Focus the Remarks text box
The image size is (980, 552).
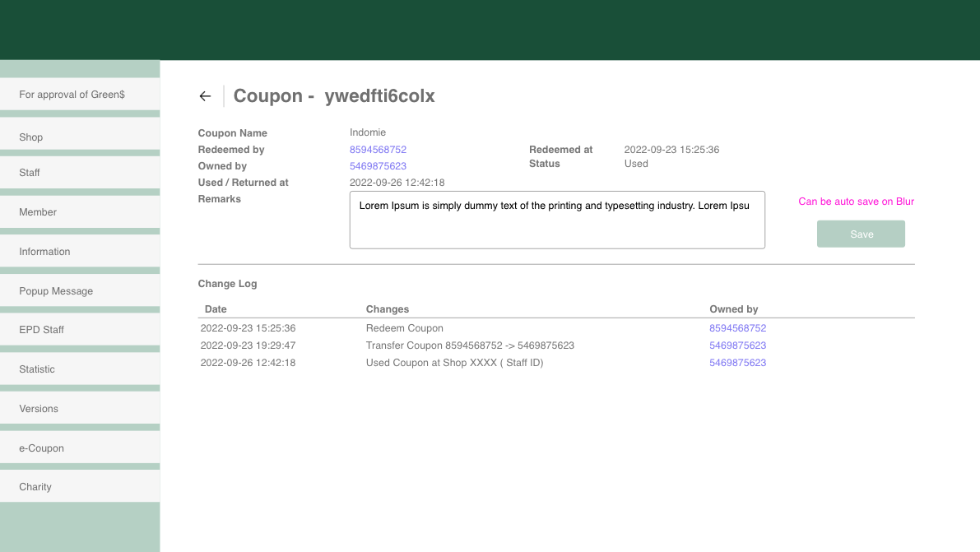[x=557, y=220]
